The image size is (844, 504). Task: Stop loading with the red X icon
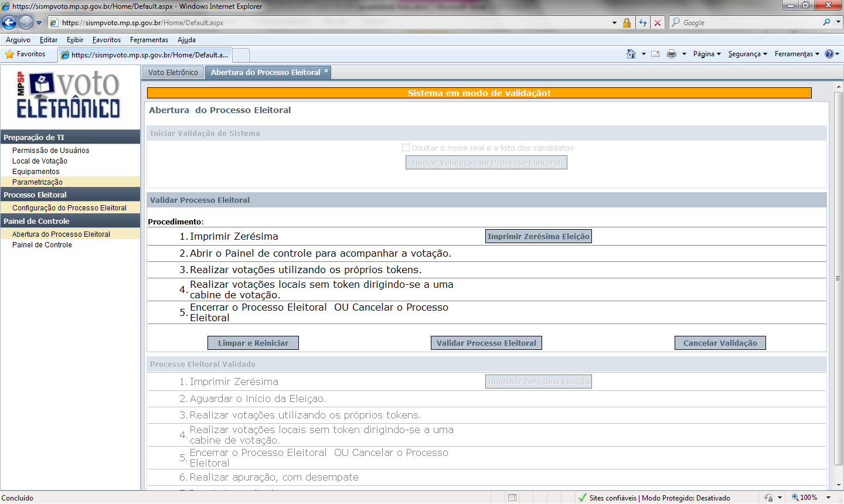658,23
